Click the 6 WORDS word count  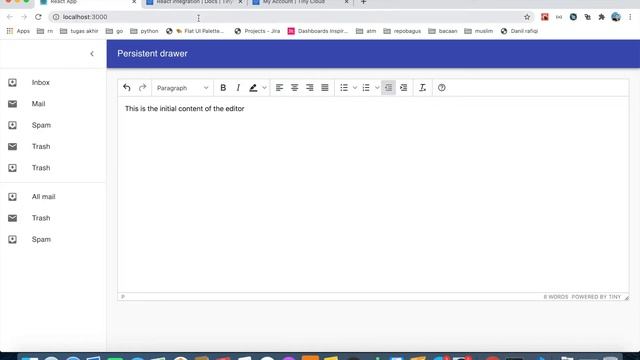(556, 297)
